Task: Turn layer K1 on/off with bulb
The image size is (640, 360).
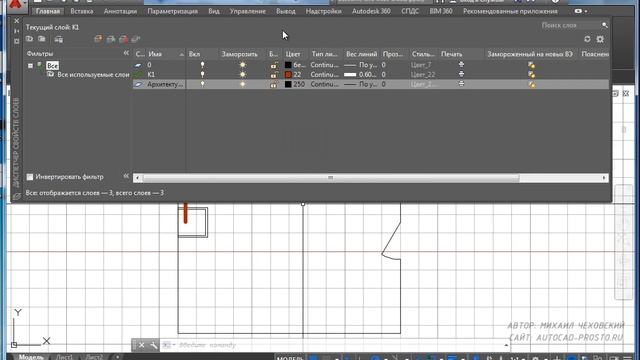Action: point(202,75)
